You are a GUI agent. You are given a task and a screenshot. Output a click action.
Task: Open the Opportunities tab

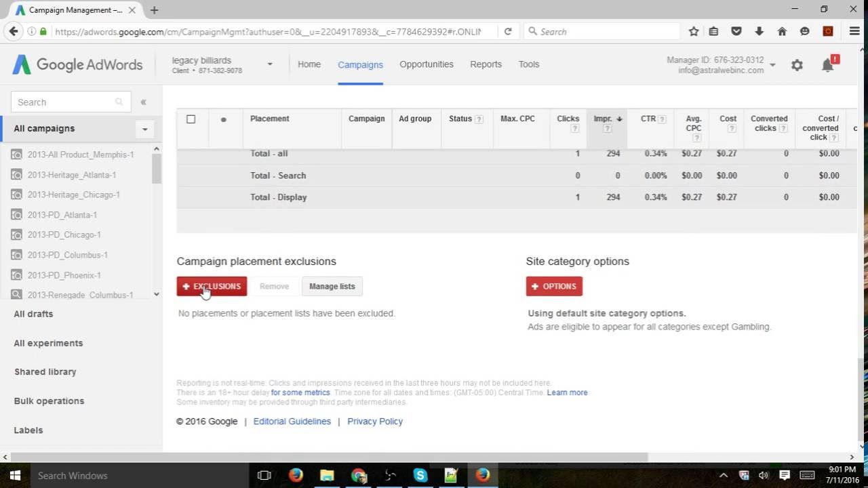point(427,64)
